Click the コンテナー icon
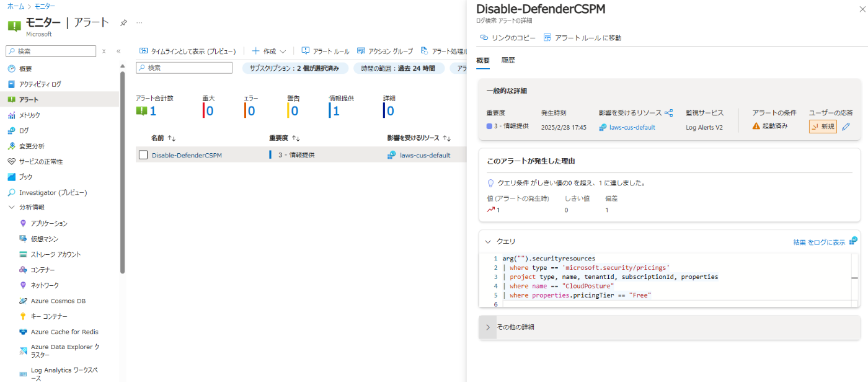Viewport: 868px width, 382px height. pos(23,270)
